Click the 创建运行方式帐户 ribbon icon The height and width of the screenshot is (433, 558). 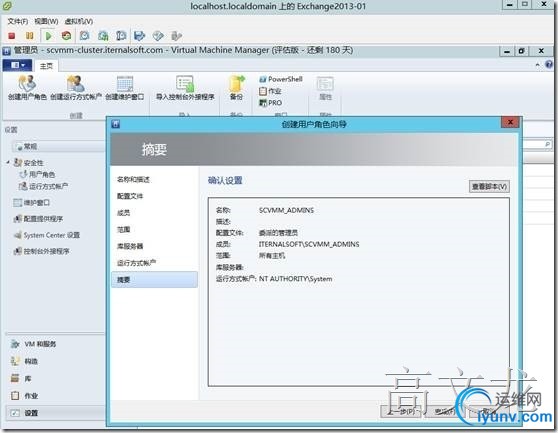(x=76, y=88)
